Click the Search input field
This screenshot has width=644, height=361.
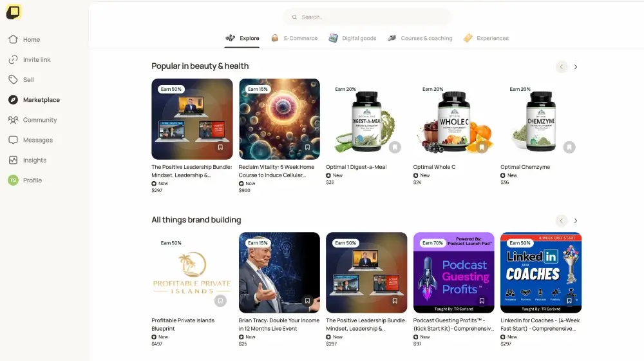(367, 17)
